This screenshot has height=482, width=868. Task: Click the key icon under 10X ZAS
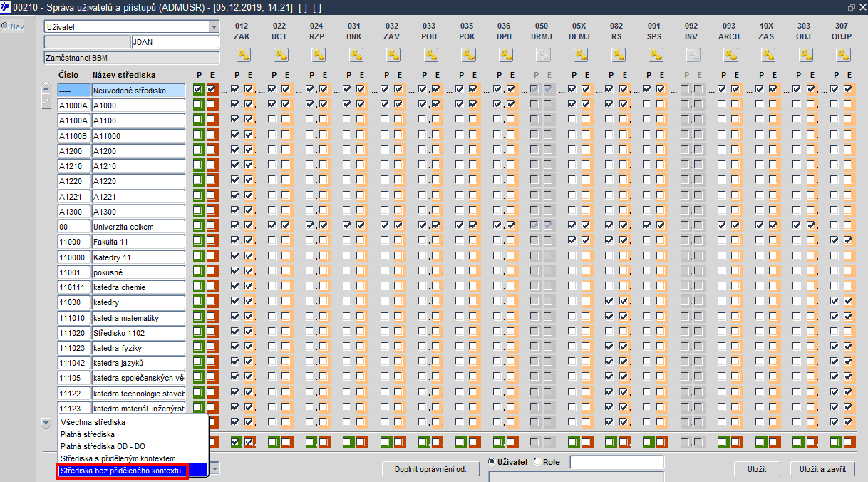768,54
